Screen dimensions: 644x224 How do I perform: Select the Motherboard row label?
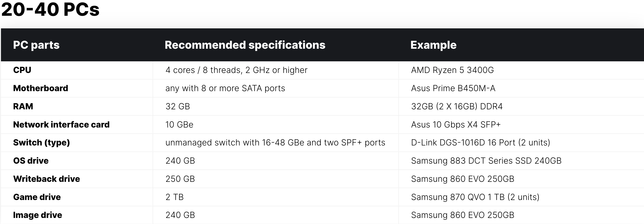41,88
